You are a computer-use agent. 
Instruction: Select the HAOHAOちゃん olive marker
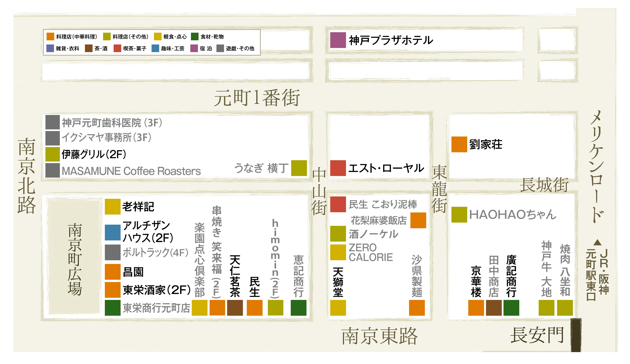point(459,215)
